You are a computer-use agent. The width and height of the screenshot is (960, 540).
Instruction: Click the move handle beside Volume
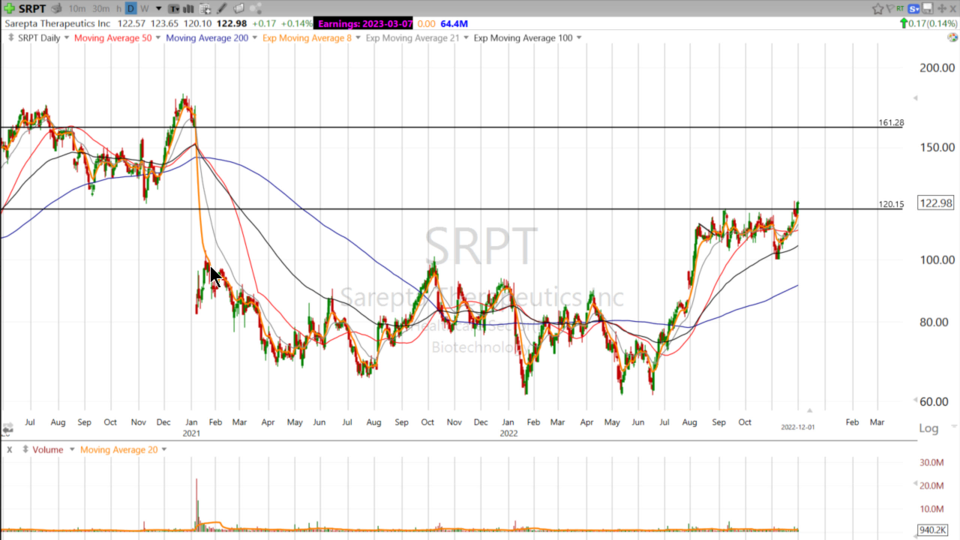tap(26, 450)
